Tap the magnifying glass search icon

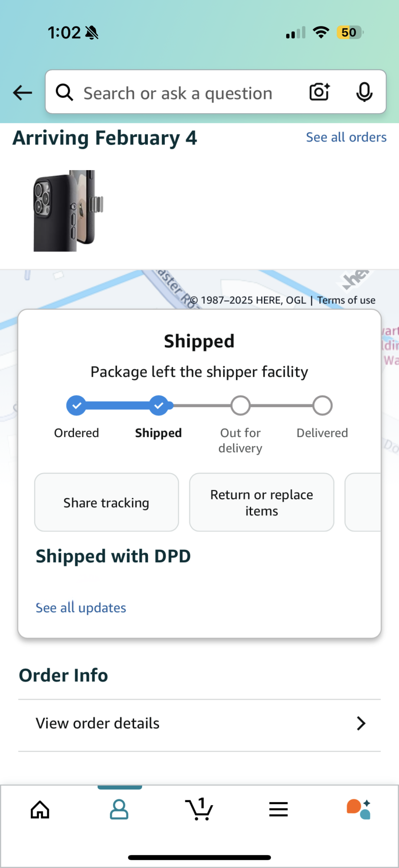coord(65,92)
